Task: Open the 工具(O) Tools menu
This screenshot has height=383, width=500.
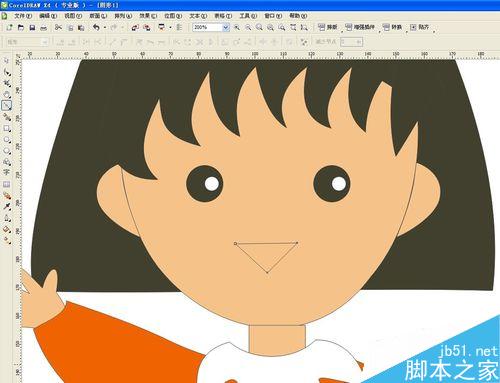Action: coord(248,16)
